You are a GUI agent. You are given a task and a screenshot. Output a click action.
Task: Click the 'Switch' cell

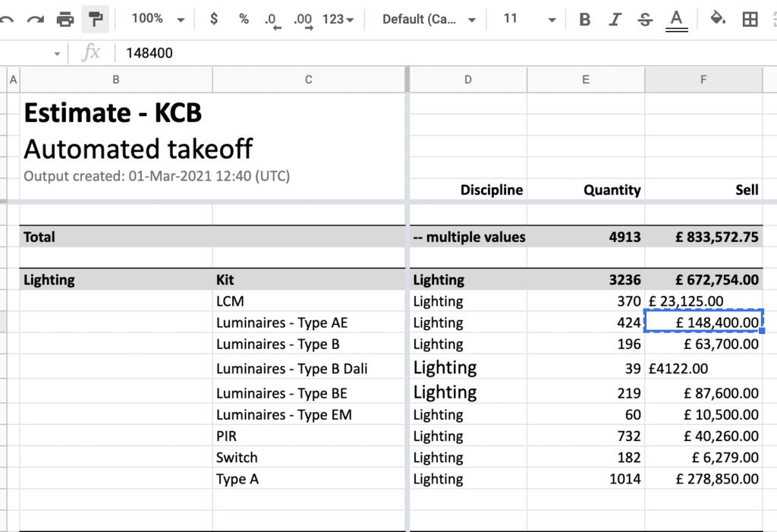coord(309,457)
